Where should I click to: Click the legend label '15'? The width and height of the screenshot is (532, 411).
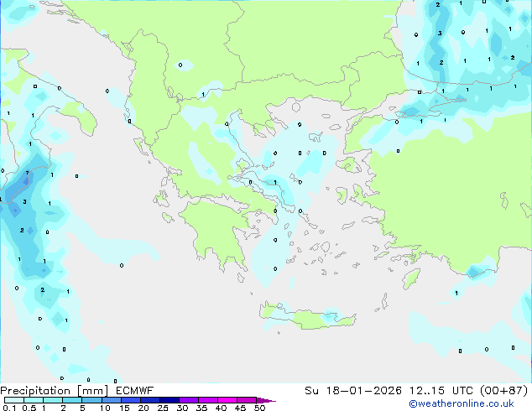[x=124, y=408]
